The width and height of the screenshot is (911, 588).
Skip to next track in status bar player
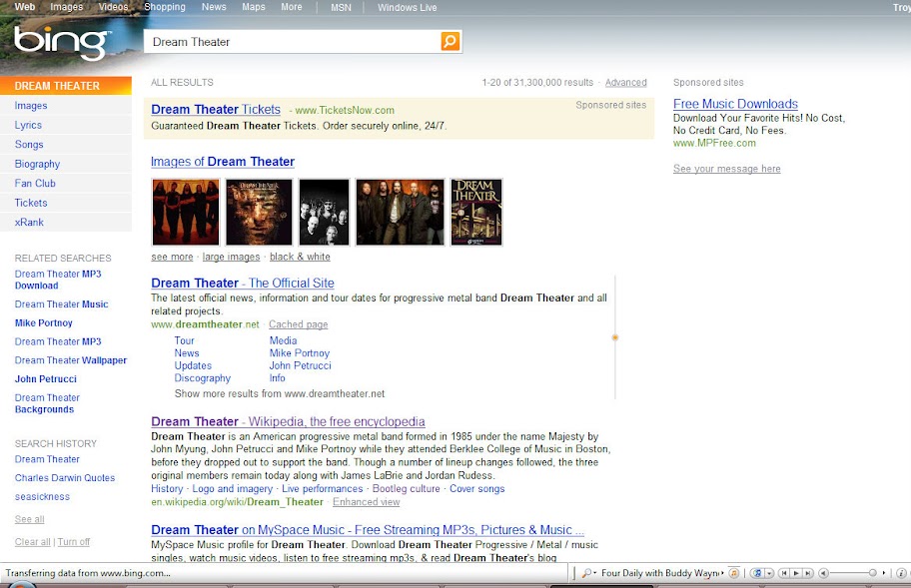(x=808, y=573)
